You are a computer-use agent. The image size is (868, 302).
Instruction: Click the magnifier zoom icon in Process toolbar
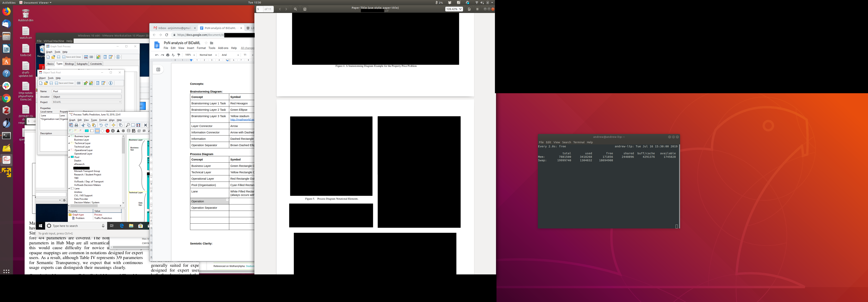tap(128, 125)
